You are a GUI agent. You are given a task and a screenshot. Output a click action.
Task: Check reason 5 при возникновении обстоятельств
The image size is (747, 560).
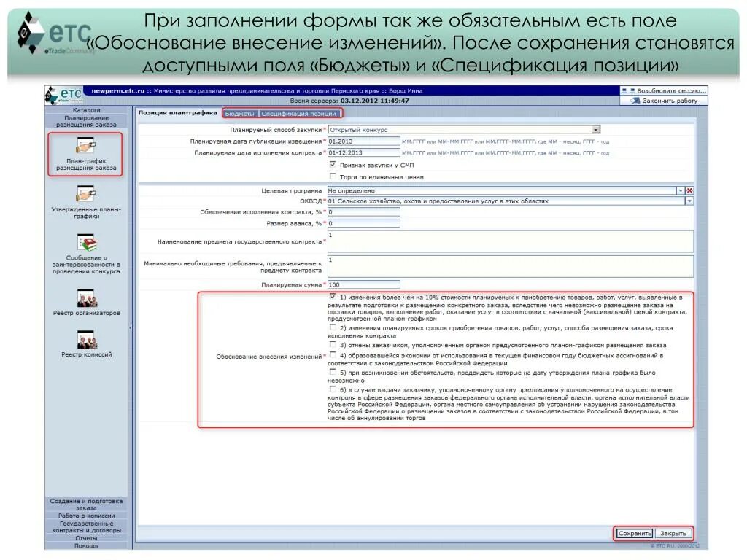(x=333, y=372)
